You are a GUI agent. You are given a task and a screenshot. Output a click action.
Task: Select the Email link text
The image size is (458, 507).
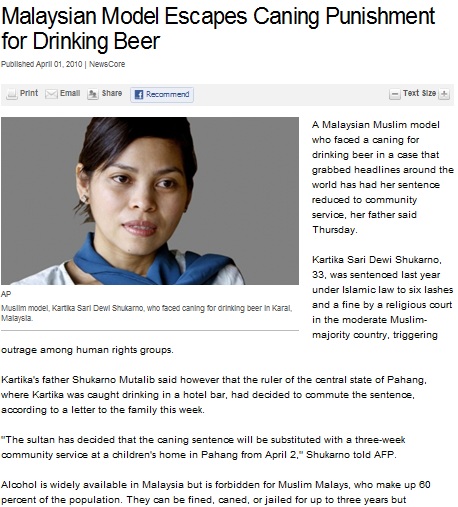(70, 93)
